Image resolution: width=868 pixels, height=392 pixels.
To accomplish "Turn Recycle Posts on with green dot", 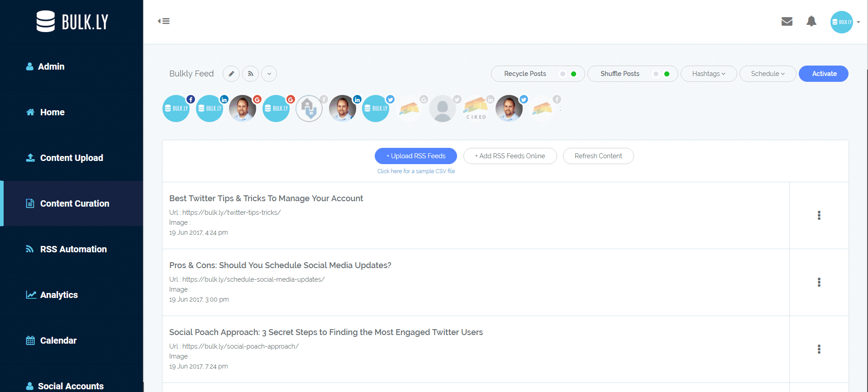I will pos(573,74).
